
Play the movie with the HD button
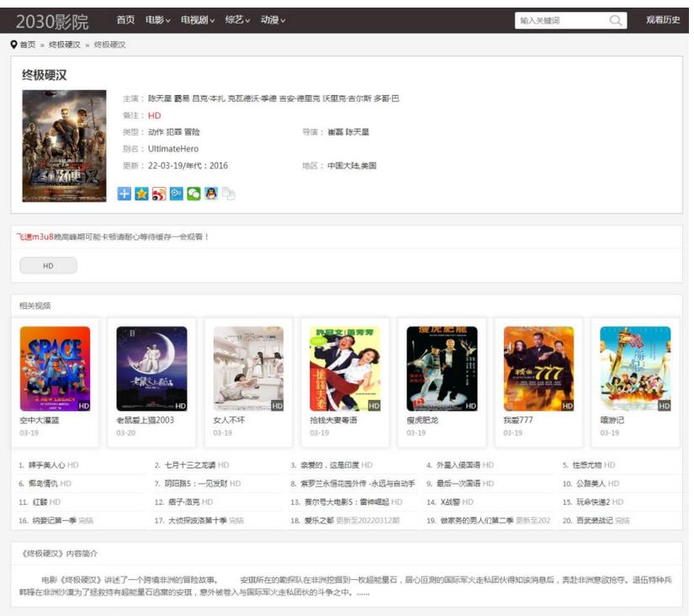click(x=48, y=264)
